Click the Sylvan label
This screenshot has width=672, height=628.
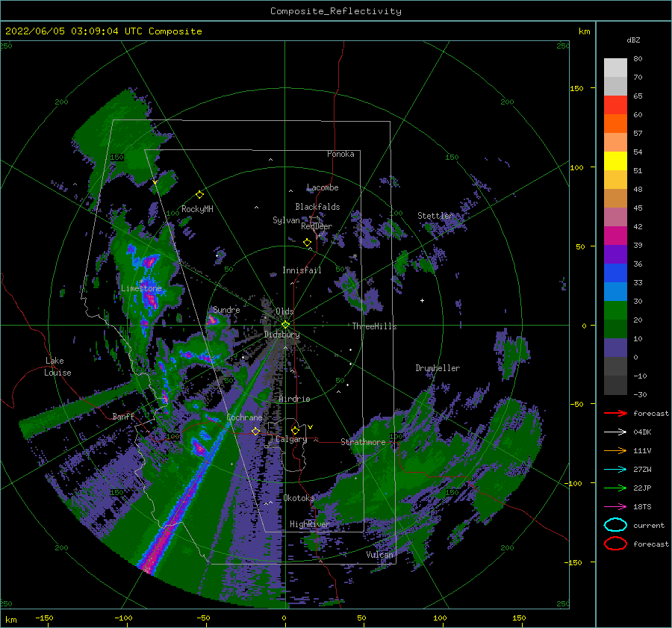(x=286, y=220)
